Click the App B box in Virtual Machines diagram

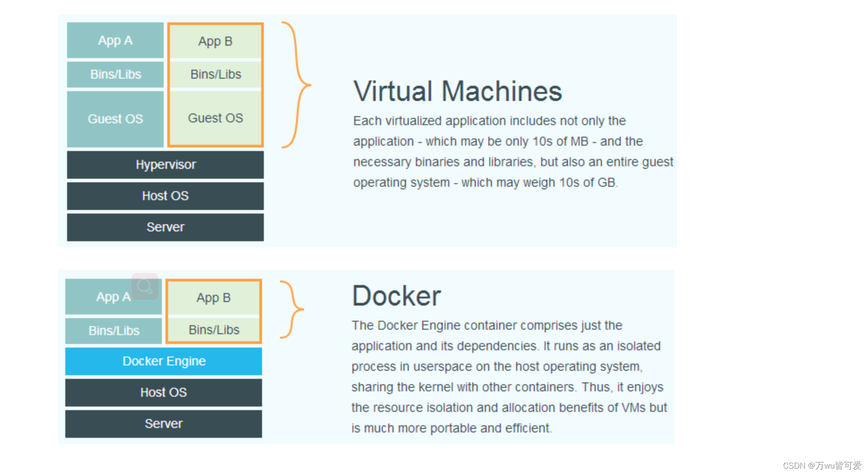(216, 42)
